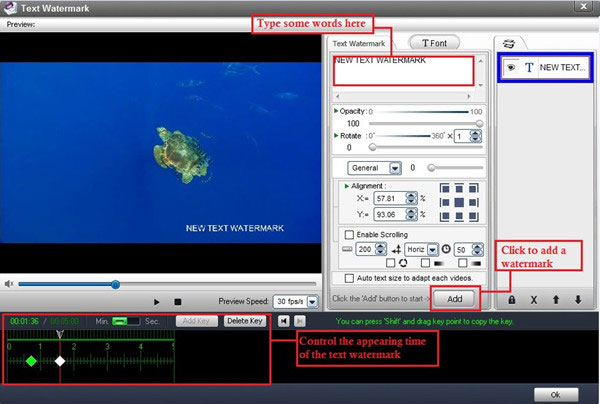This screenshot has height=404, width=600.
Task: Align watermark to bottom-right corner
Action: pos(474,217)
